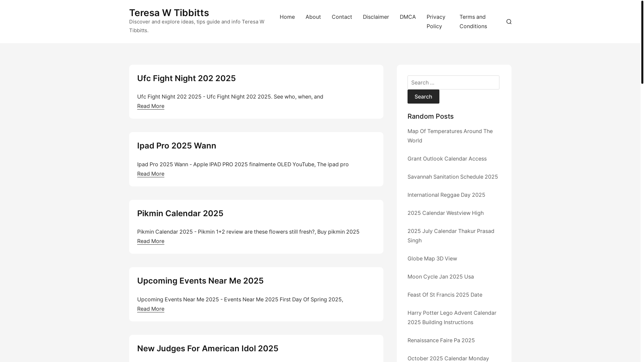This screenshot has width=644, height=362.
Task: Focus the sidebar Search input field
Action: click(453, 82)
